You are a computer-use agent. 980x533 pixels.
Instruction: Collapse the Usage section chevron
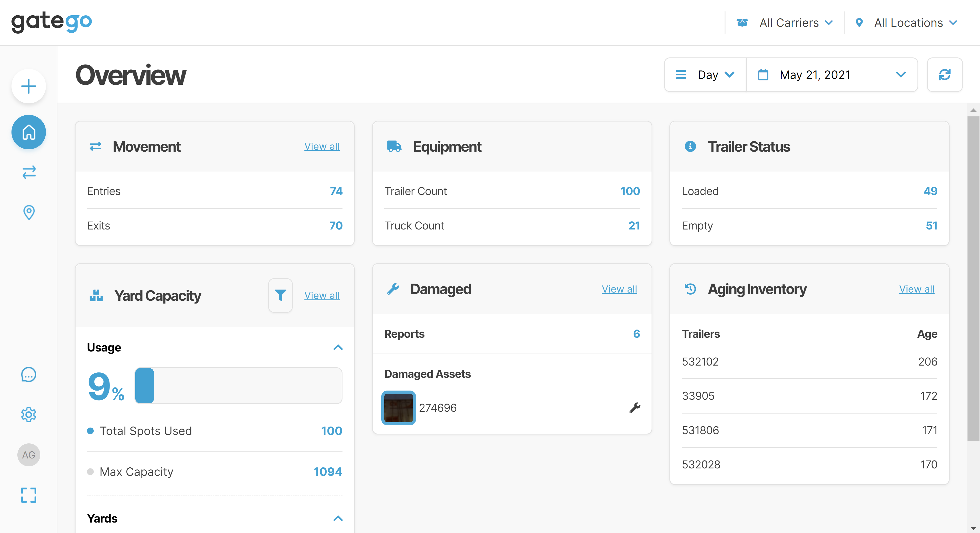[338, 347]
